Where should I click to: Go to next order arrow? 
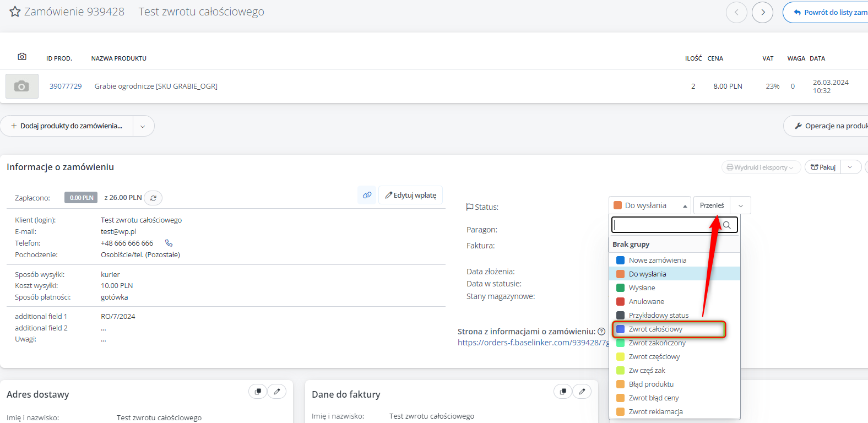(x=762, y=12)
